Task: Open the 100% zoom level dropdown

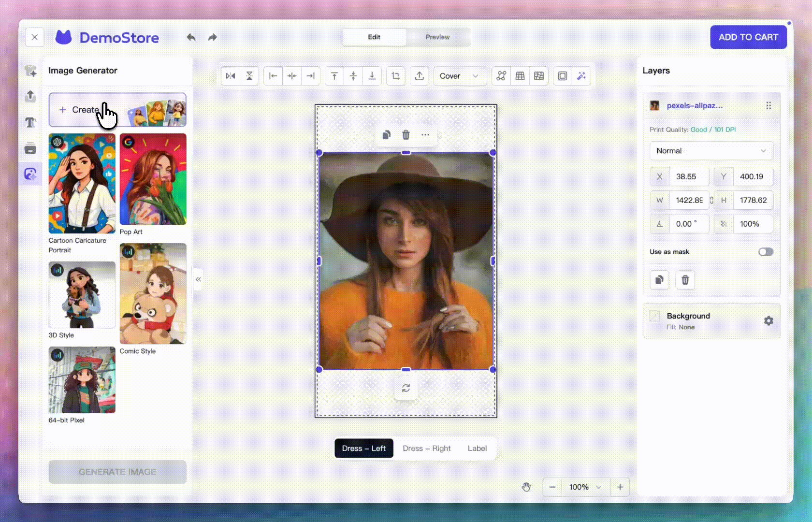Action: 585,487
